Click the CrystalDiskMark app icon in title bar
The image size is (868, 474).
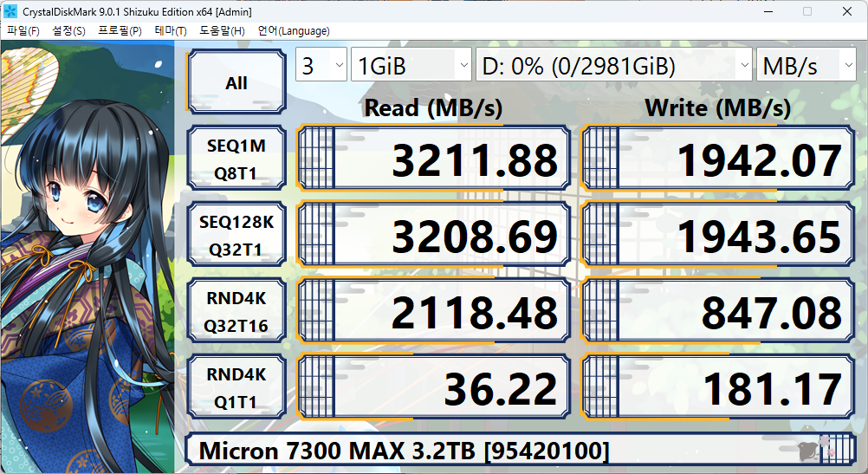coord(12,11)
